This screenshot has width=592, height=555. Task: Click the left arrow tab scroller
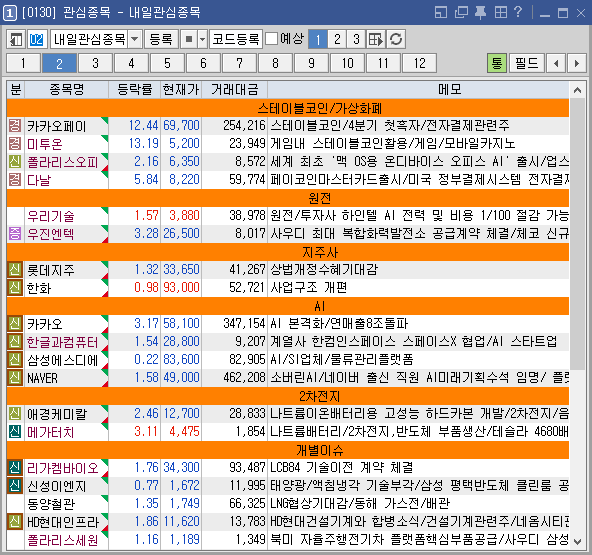coord(556,63)
